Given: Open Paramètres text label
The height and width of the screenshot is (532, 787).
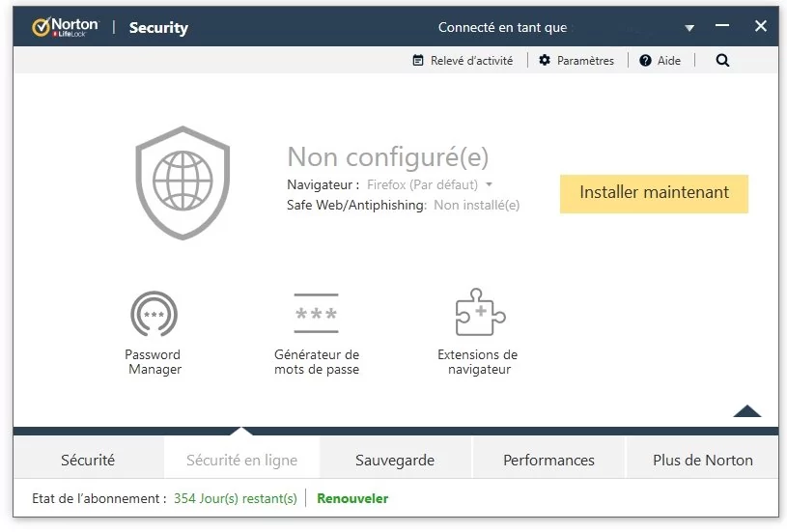Looking at the screenshot, I should coord(586,61).
